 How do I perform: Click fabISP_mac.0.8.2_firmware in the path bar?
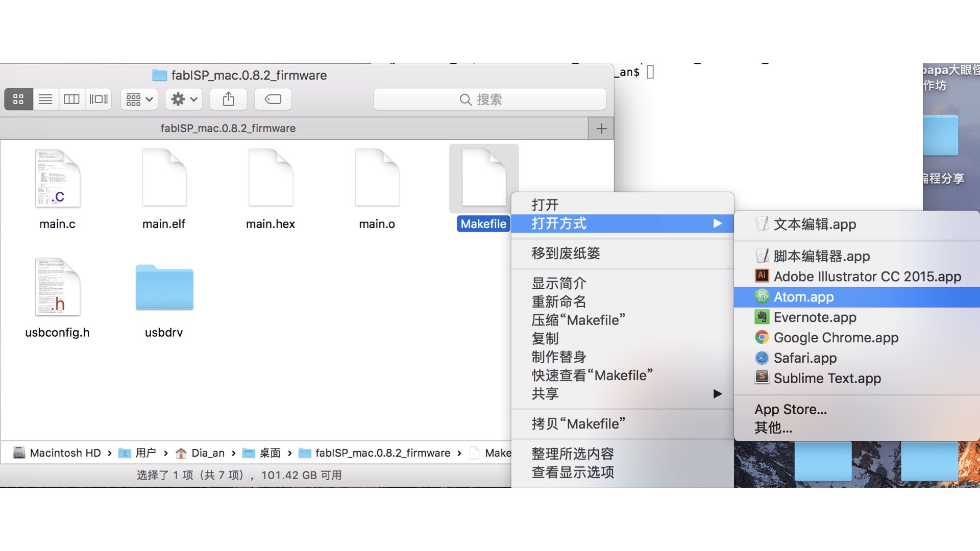375,453
